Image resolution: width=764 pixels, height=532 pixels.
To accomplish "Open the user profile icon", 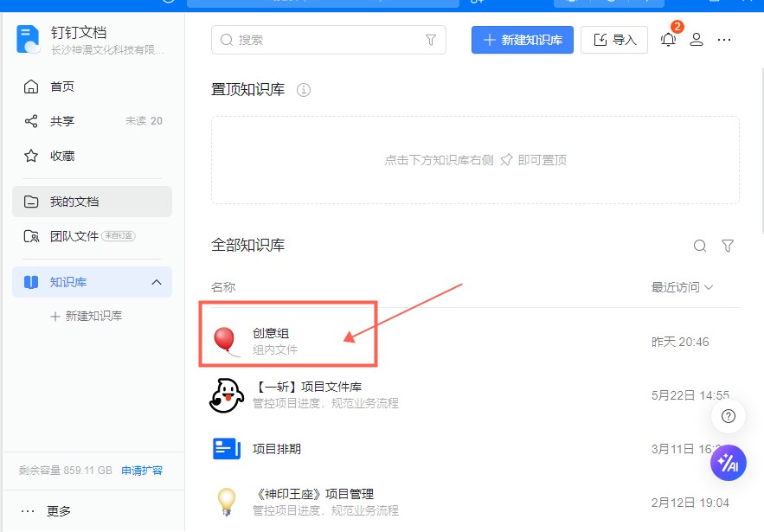I will point(697,40).
